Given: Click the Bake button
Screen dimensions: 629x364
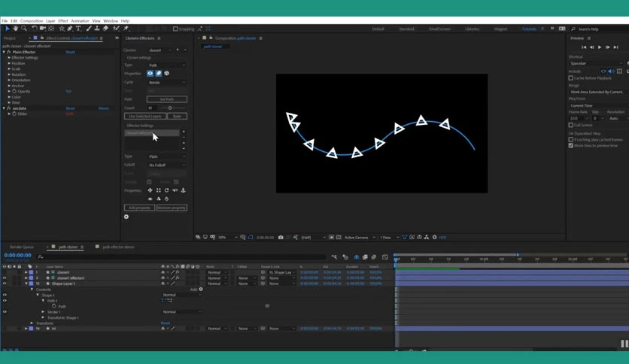Looking at the screenshot, I should pos(177,117).
